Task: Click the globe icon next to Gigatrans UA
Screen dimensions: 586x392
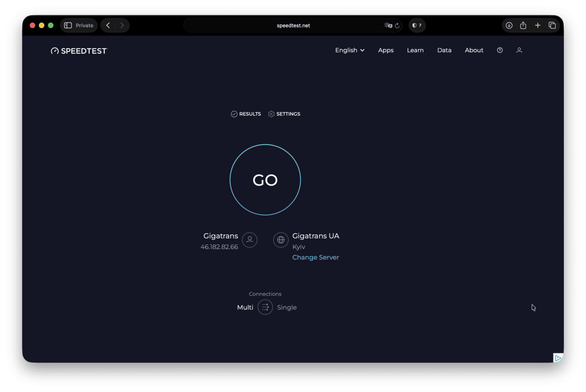Action: pos(281,240)
